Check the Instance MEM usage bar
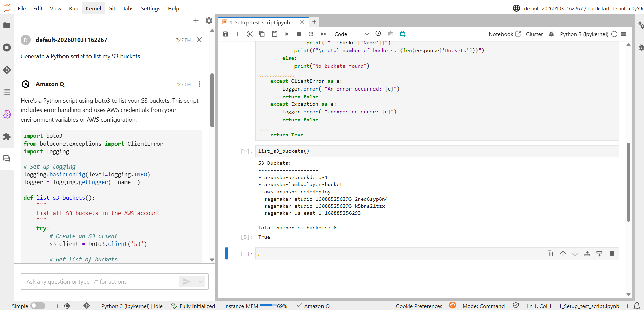 [268, 306]
